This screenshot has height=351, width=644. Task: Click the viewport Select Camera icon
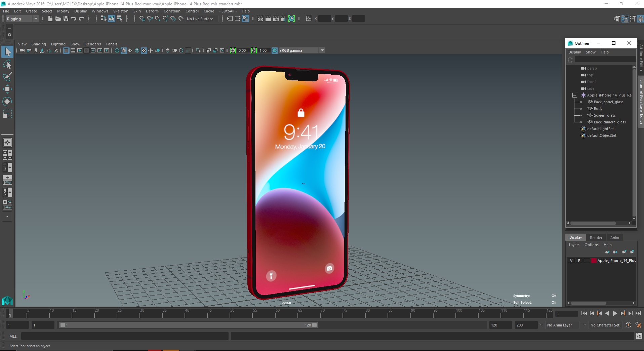(x=22, y=50)
